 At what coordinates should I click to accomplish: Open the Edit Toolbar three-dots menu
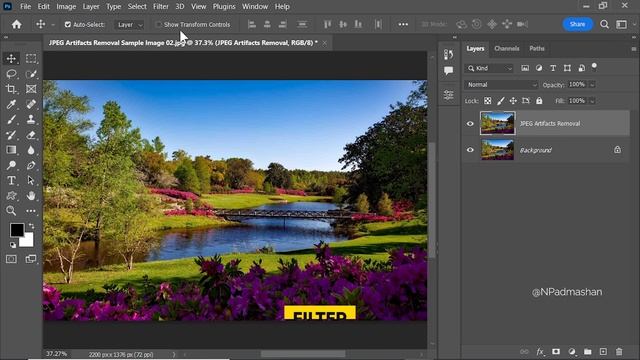pos(31,211)
